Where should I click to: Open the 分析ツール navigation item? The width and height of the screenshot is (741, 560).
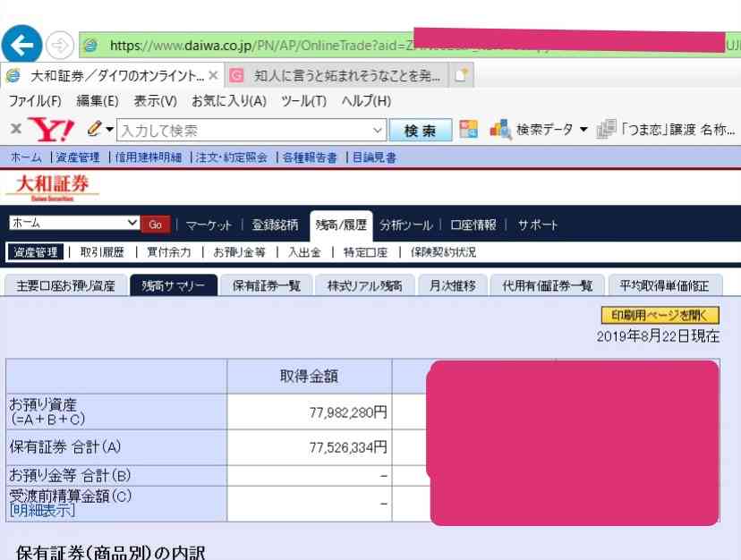point(406,225)
